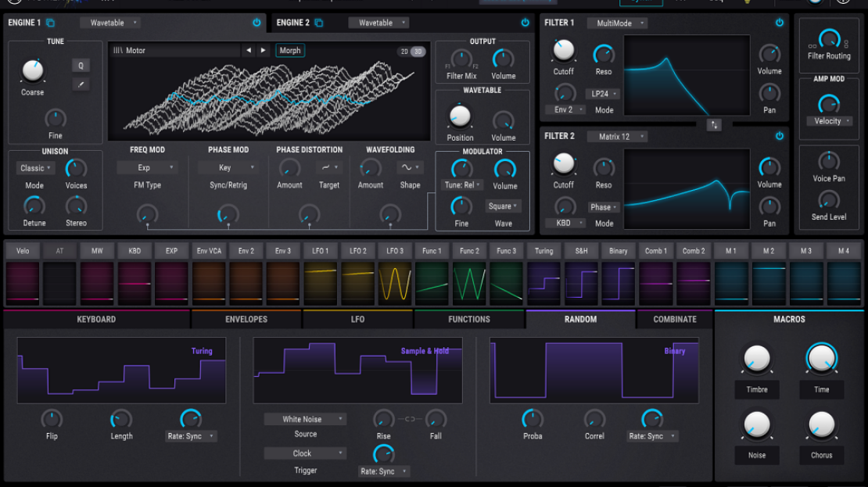Open the Exp FM Type dropdown
Screen dimensions: 868x487
click(147, 168)
